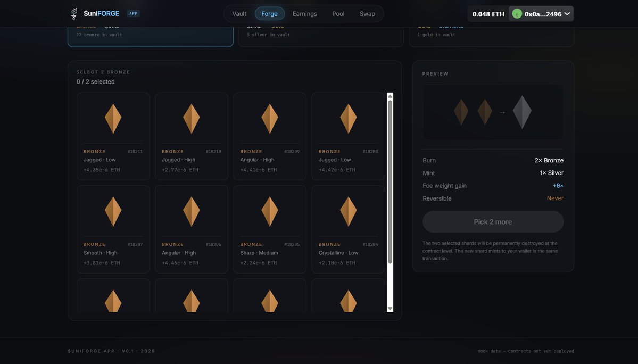Select bronze shard diamond icon #18206
The height and width of the screenshot is (364, 638).
(191, 212)
